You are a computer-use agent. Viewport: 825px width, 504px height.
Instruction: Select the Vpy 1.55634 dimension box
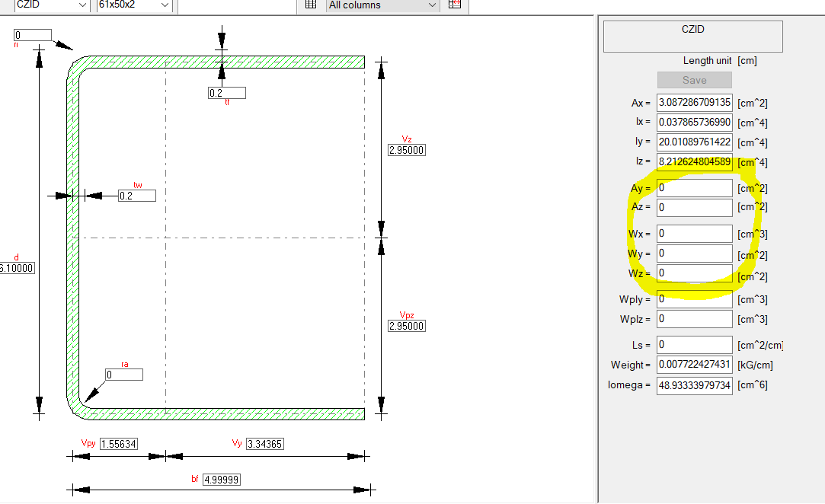click(x=119, y=443)
